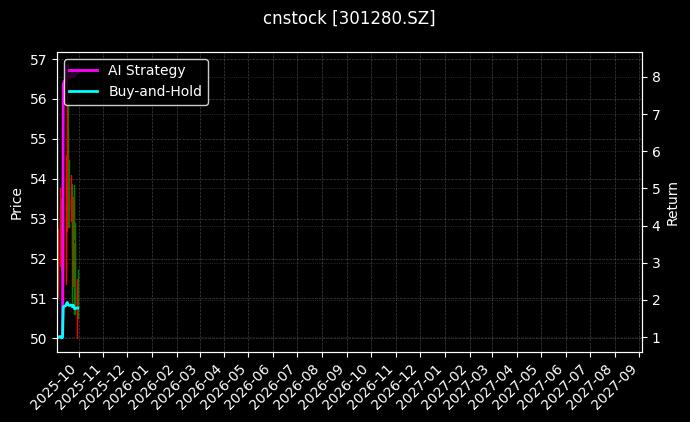Click the 54 price tick label
Image resolution: width=690 pixels, height=422 pixels.
pyautogui.click(x=38, y=179)
